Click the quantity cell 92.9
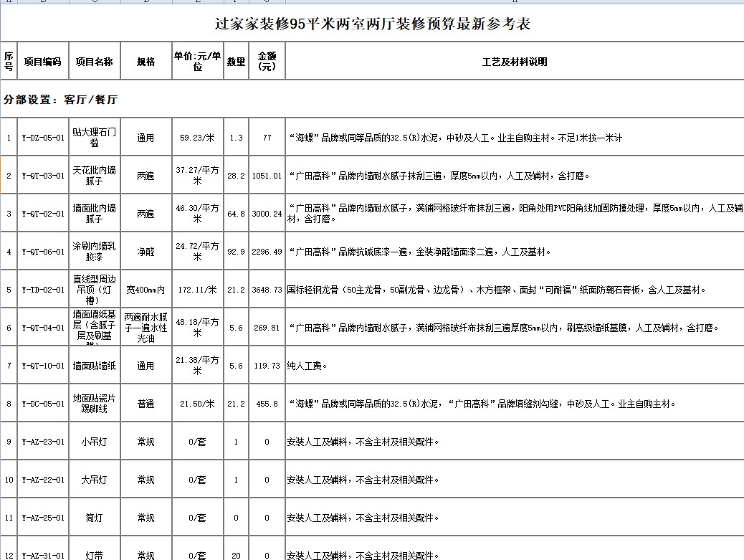This screenshot has height=560, width=744. tap(236, 252)
